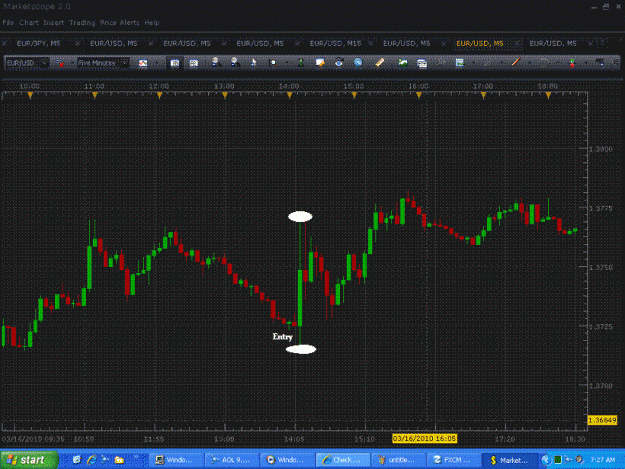Click the orange marker under 10:00
Screen dimensions: 625x469
click(30, 95)
